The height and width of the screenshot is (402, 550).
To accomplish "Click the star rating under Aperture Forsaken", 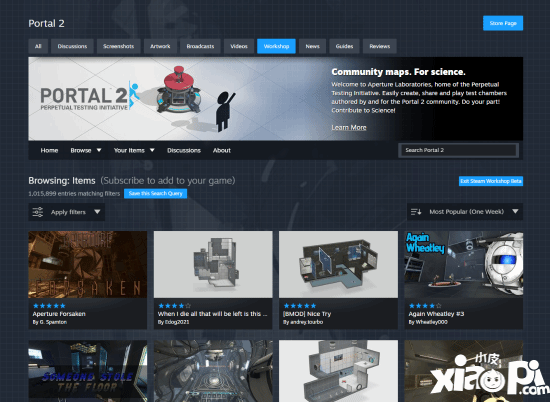I will pos(49,306).
